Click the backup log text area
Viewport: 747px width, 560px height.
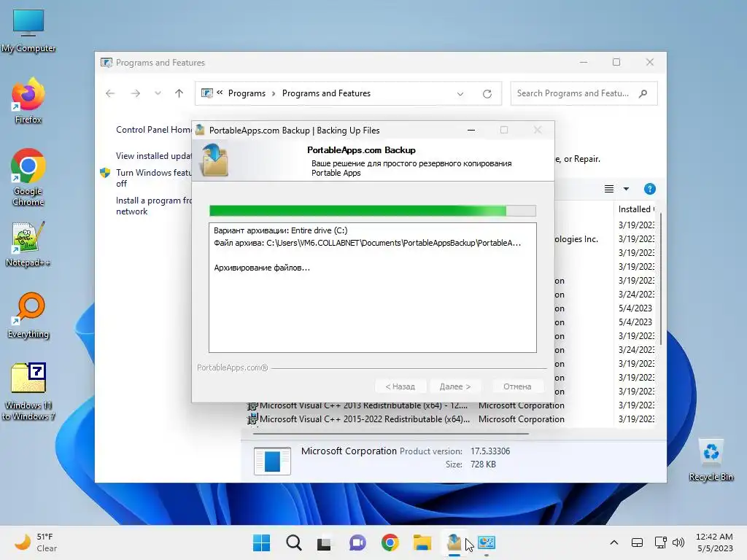point(373,287)
